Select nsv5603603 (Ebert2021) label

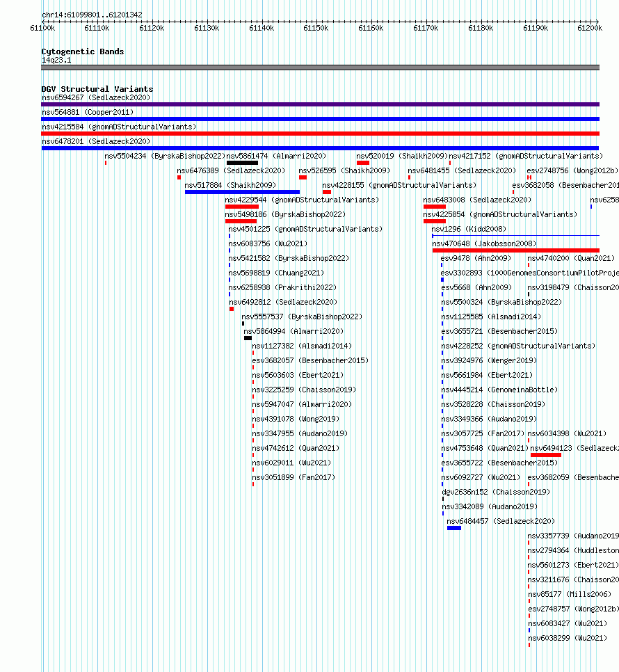tap(298, 374)
